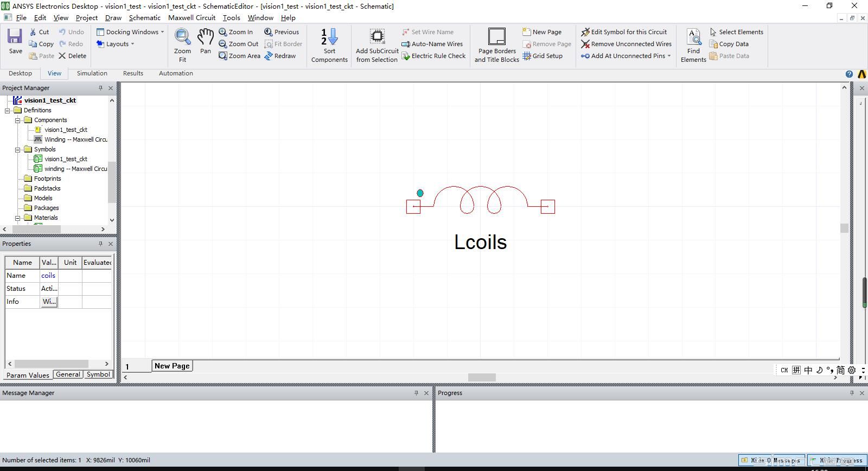Viewport: 868px width, 471px height.
Task: Edit the Name value coils
Action: [48, 276]
